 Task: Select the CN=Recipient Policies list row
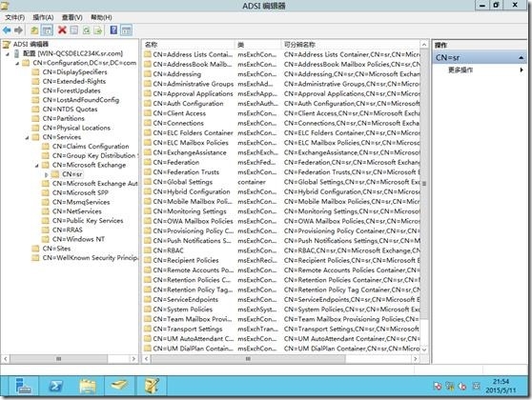click(x=281, y=260)
